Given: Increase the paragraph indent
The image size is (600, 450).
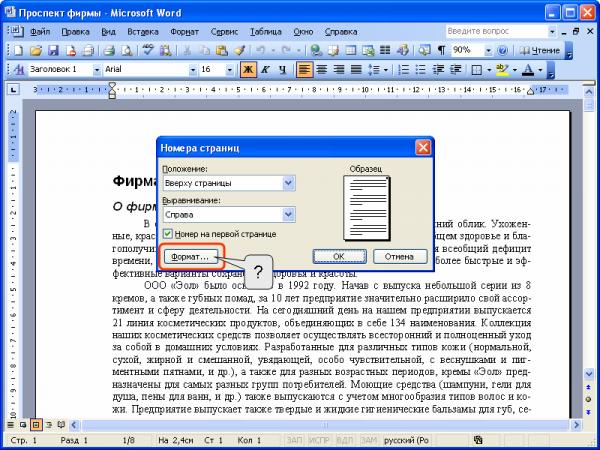Looking at the screenshot, I should click(455, 70).
